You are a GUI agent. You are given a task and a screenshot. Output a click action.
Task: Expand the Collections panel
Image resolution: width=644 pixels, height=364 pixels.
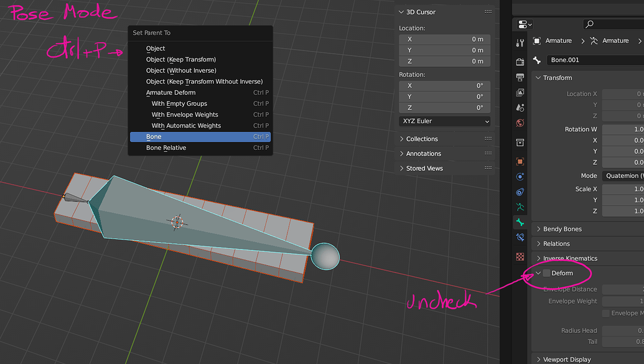pos(401,139)
